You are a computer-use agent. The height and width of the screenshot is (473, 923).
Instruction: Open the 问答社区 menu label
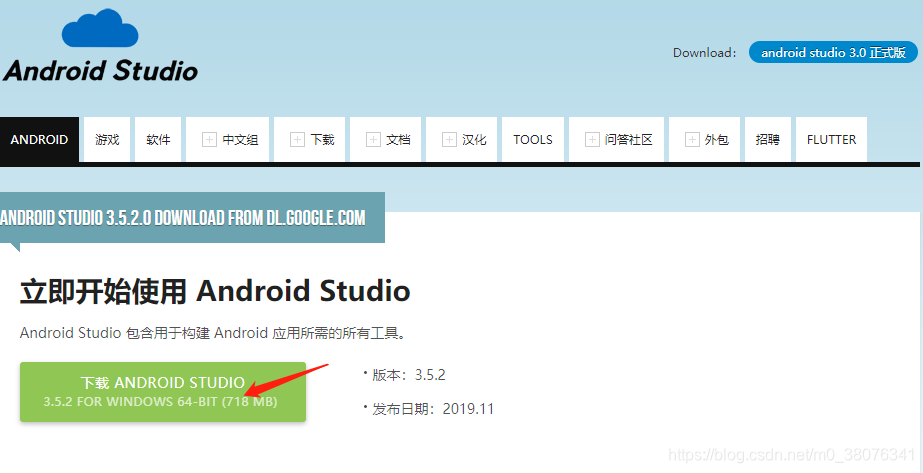tap(629, 140)
